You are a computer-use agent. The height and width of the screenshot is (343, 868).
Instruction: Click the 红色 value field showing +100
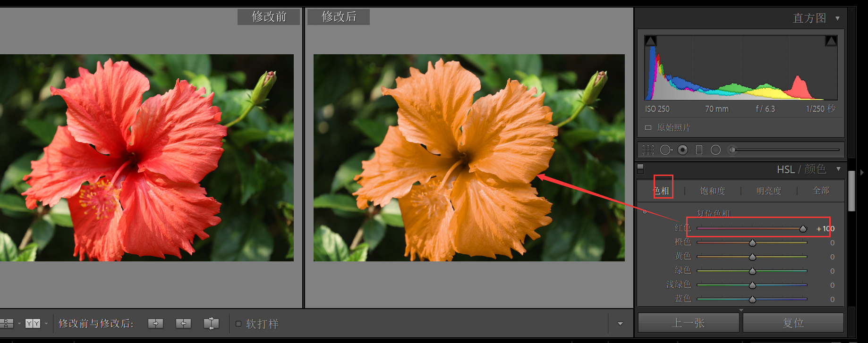[x=825, y=228]
